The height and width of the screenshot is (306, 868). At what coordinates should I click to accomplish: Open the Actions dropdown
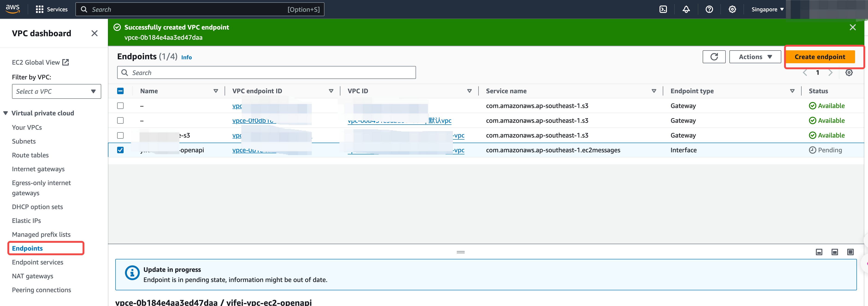[755, 57]
